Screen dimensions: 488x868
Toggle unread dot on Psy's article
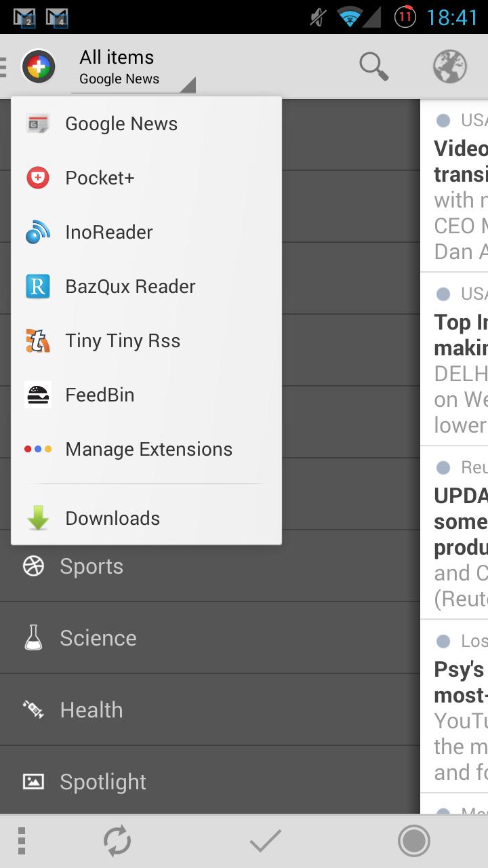[443, 642]
